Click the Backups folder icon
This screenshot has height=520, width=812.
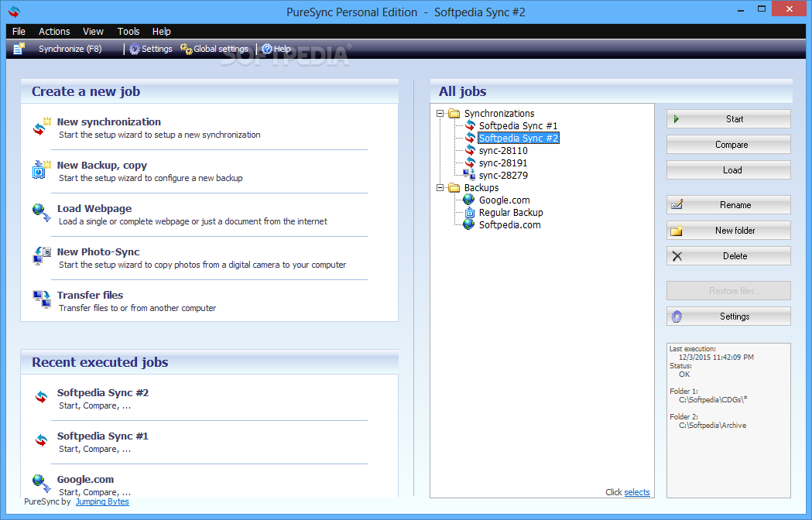tap(454, 187)
